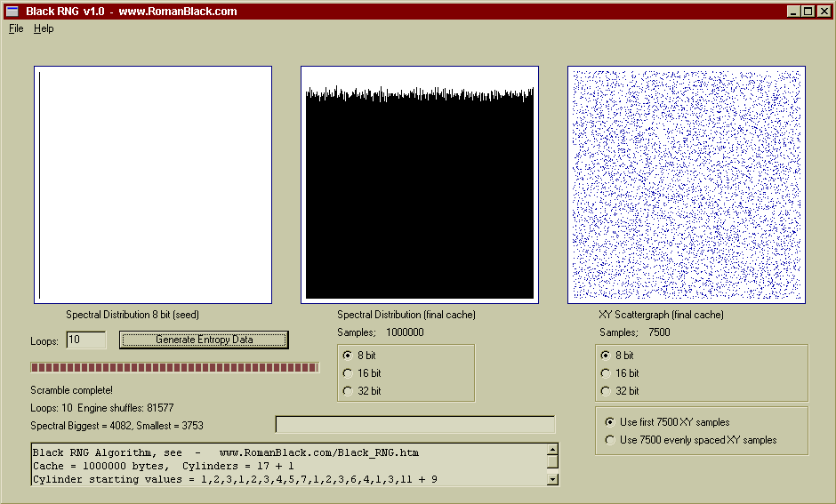
Task: Click the seed spectral distribution graph
Action: coord(153,185)
